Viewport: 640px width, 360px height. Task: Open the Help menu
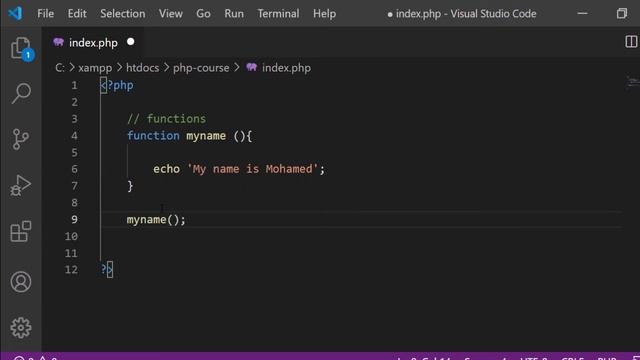pyautogui.click(x=324, y=13)
